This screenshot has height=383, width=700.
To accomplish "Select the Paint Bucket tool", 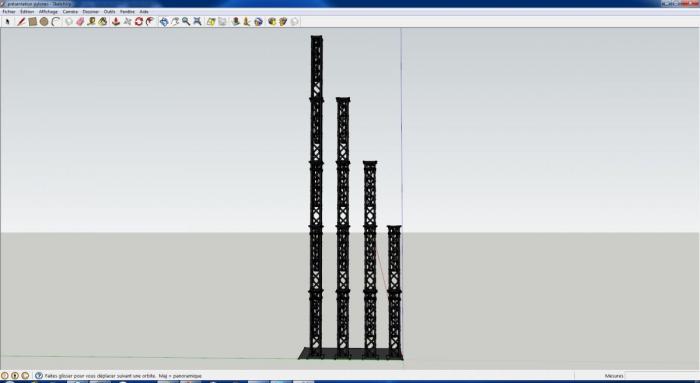I will pos(103,21).
